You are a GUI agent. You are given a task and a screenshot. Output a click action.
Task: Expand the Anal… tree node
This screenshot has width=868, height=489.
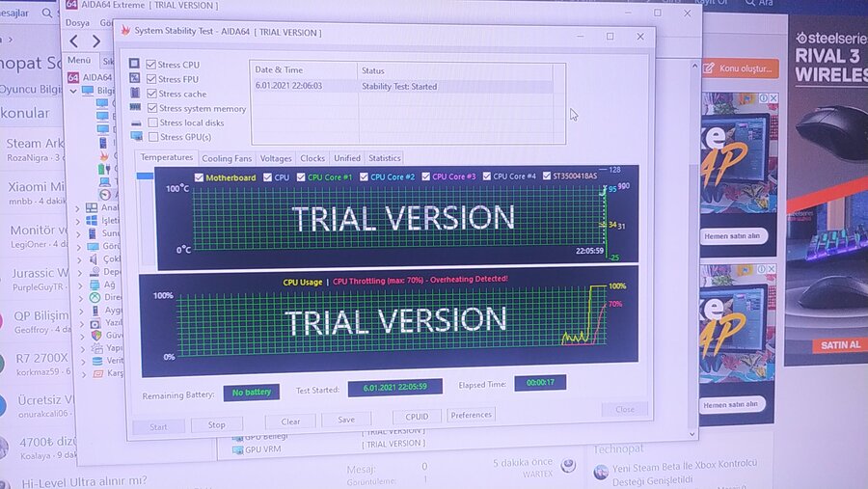click(77, 208)
